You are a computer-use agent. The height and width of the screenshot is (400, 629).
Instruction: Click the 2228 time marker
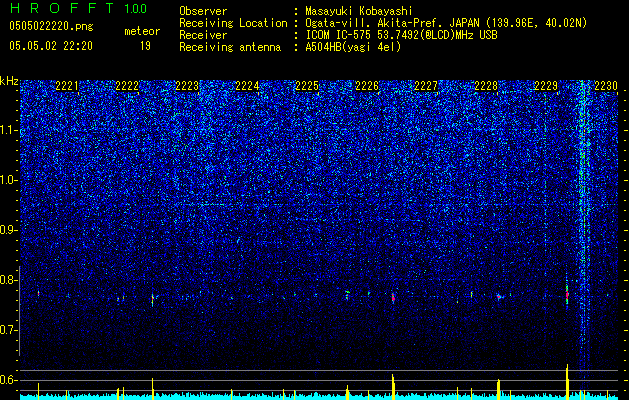[x=486, y=85]
